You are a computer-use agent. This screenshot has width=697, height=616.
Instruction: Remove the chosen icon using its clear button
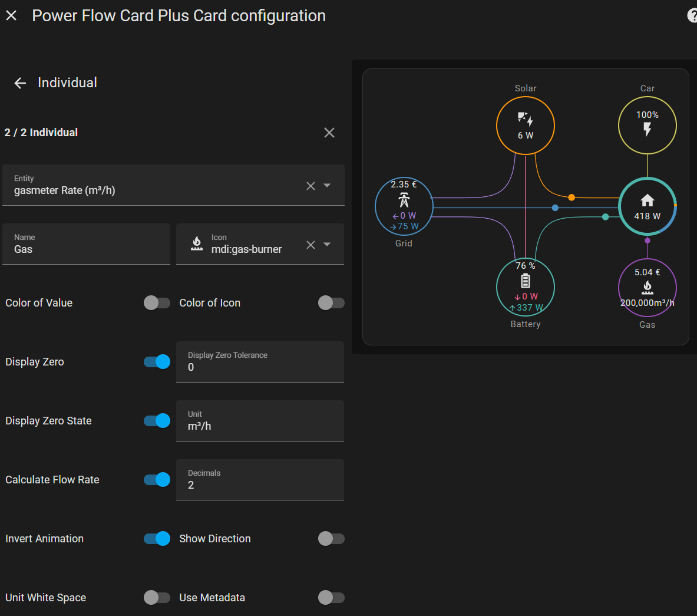click(x=310, y=244)
